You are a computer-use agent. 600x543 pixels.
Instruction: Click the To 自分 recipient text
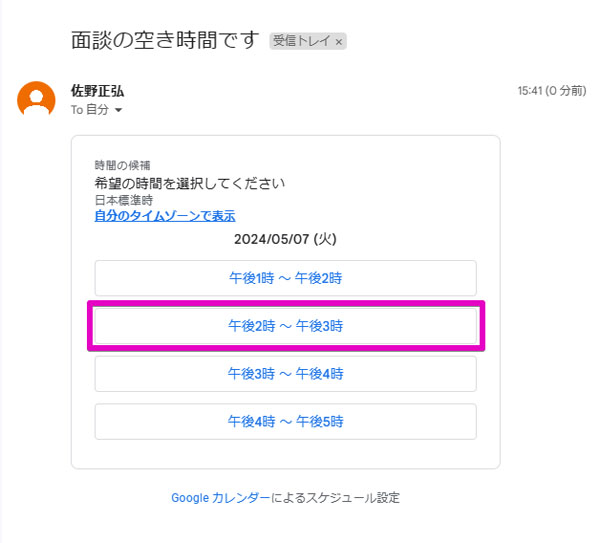(x=90, y=110)
